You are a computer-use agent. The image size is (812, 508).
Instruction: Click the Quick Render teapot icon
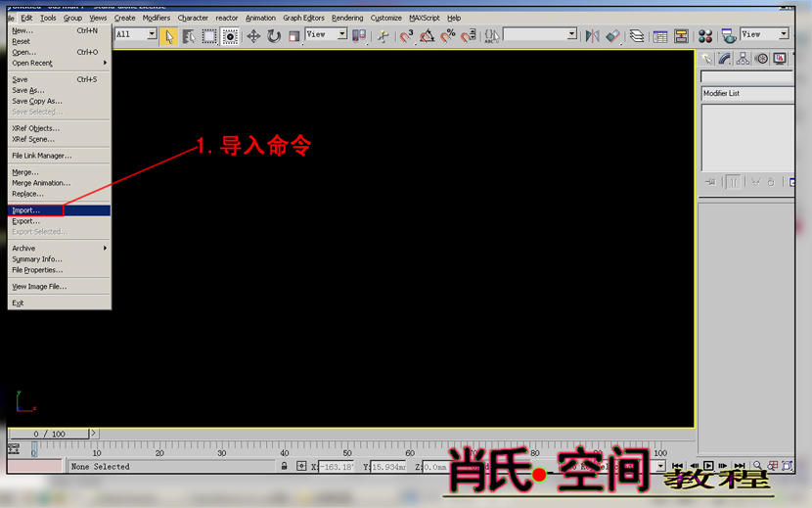[x=729, y=36]
